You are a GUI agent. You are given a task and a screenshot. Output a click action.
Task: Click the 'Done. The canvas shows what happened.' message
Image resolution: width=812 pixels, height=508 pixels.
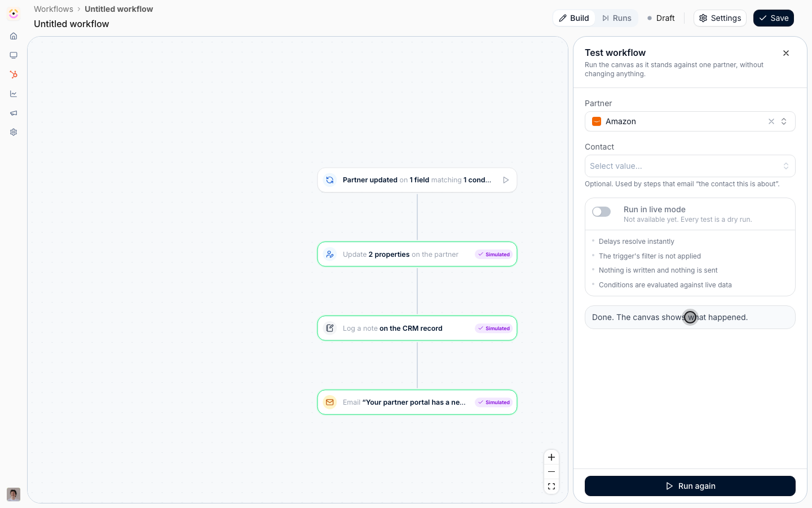pyautogui.click(x=690, y=317)
